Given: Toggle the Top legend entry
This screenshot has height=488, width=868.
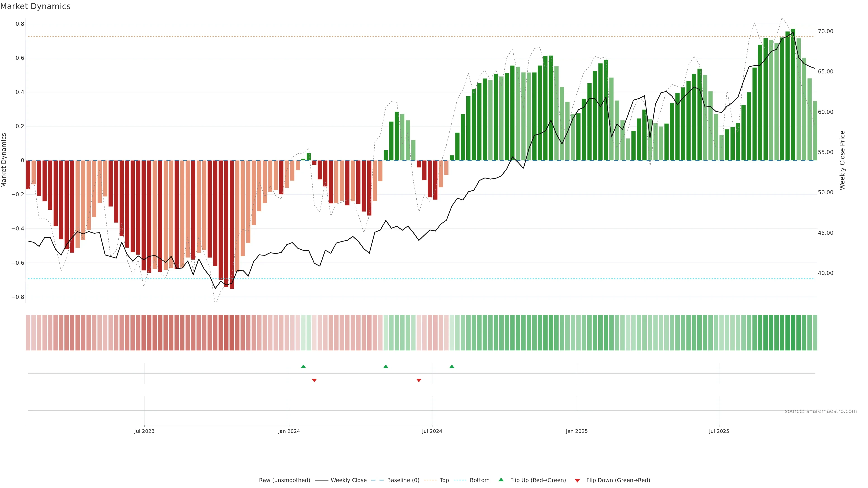Looking at the screenshot, I should pyautogui.click(x=444, y=480).
